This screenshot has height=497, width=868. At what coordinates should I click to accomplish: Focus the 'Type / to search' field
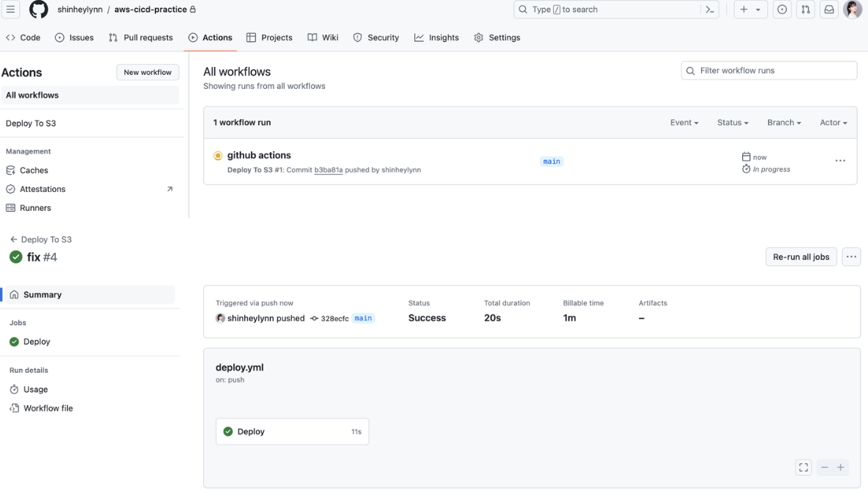click(x=616, y=10)
